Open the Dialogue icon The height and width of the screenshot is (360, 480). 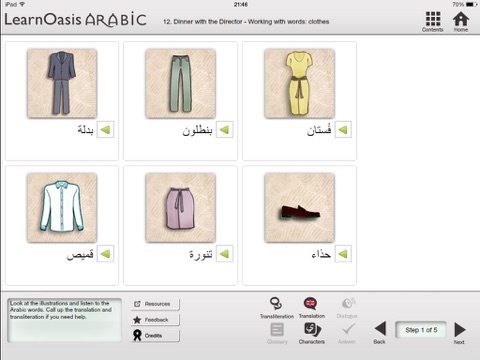(x=348, y=304)
